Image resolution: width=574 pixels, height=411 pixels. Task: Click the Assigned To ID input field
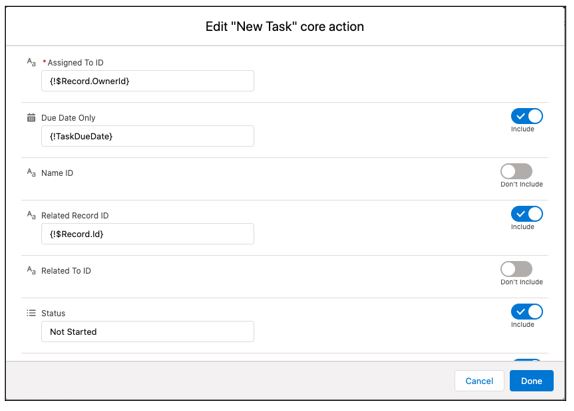[148, 81]
